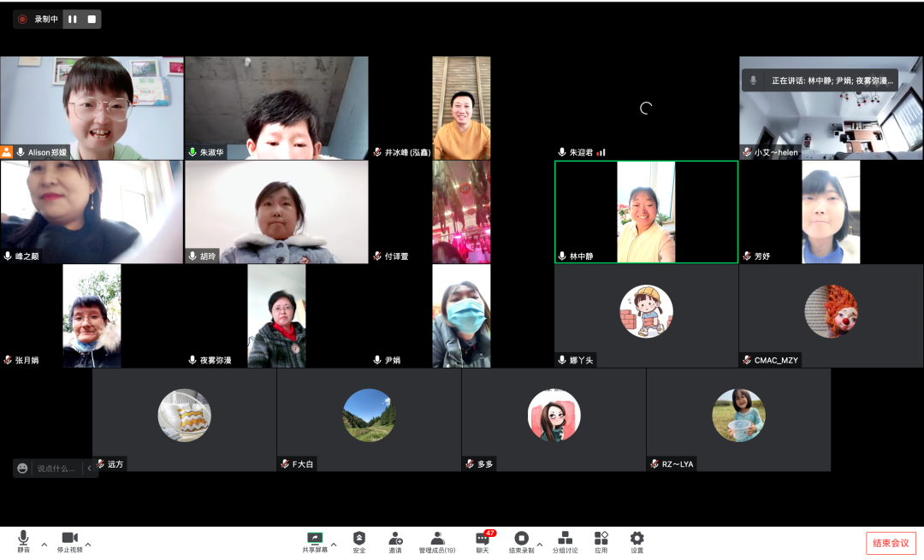The width and height of the screenshot is (924, 560).
Task: Open the Invite (邀请) participants icon
Action: (395, 539)
